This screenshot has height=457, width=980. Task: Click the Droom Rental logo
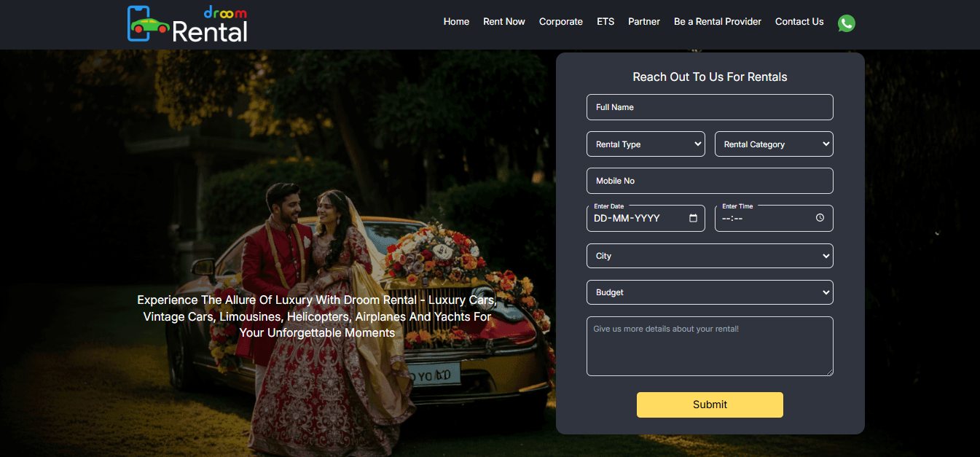187,23
